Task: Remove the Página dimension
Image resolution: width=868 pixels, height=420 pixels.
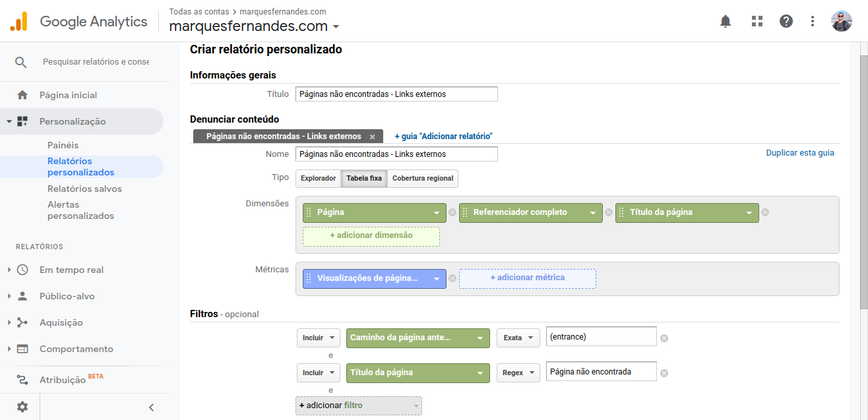Action: click(452, 212)
